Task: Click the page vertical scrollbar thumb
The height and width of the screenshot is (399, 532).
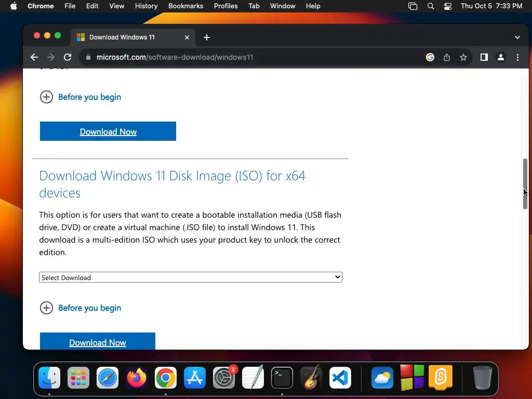Action: (525, 184)
